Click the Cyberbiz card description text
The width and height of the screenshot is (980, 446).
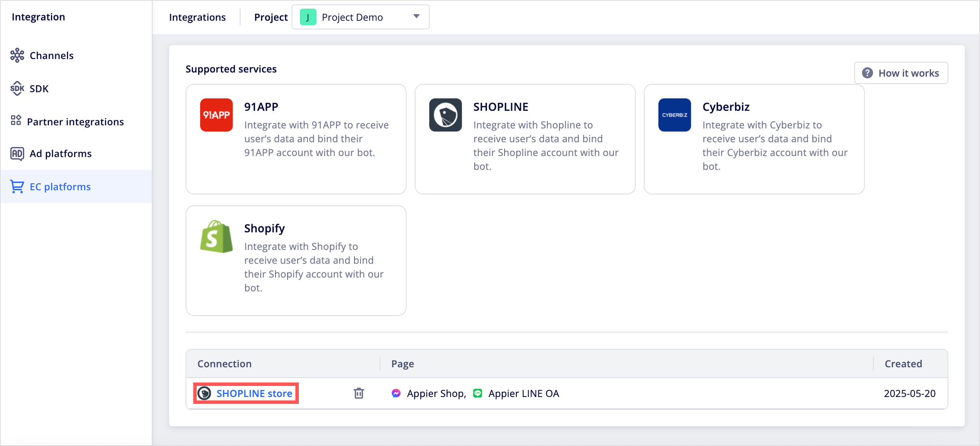point(775,145)
